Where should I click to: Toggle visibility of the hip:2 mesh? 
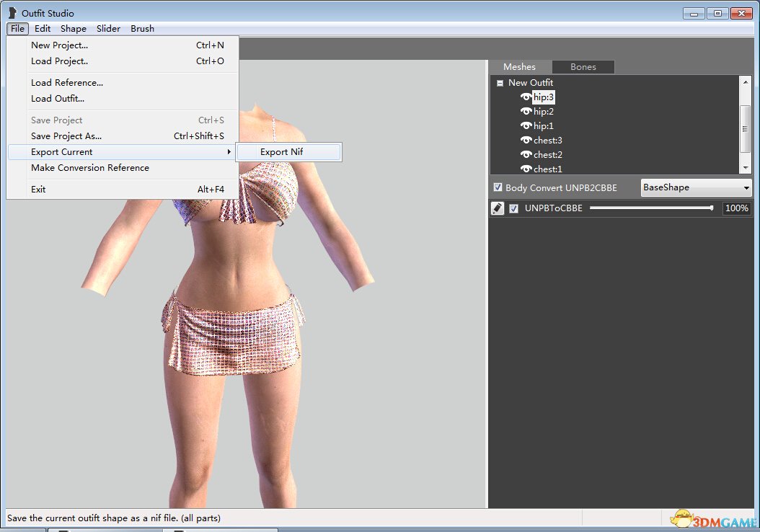pyautogui.click(x=526, y=112)
